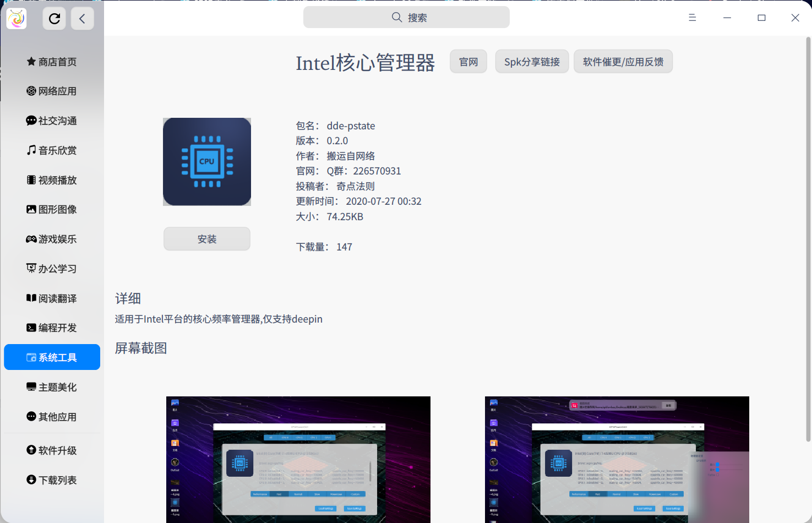Image resolution: width=812 pixels, height=523 pixels.
Task: Click the Spark Store logo icon
Action: [16, 18]
